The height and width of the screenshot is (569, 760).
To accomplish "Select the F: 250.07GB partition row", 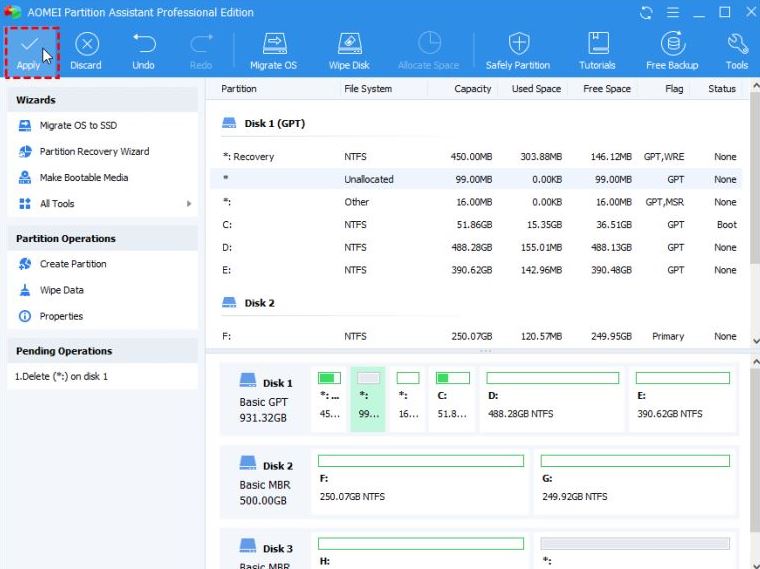I will point(476,336).
